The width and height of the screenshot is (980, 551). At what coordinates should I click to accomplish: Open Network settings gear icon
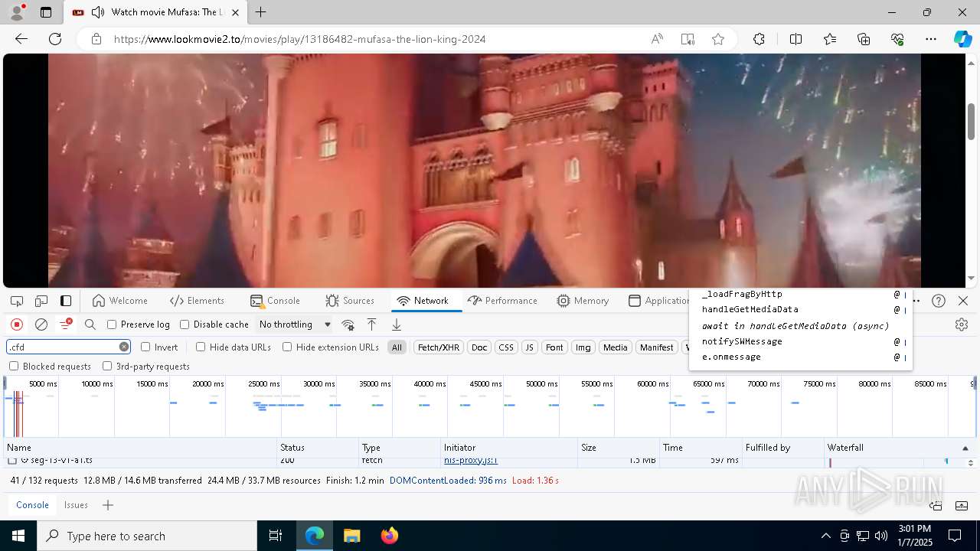click(962, 324)
